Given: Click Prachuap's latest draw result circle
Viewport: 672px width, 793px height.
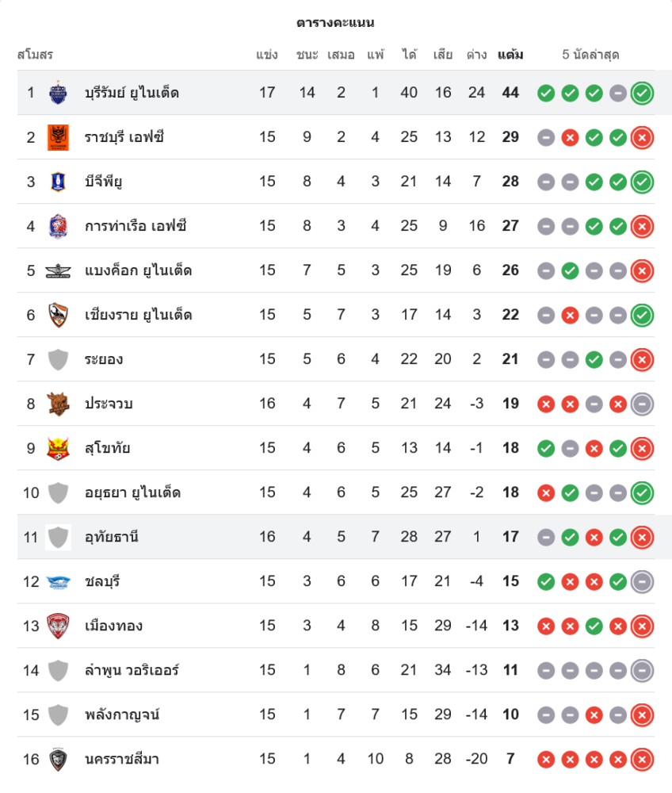Looking at the screenshot, I should (642, 404).
